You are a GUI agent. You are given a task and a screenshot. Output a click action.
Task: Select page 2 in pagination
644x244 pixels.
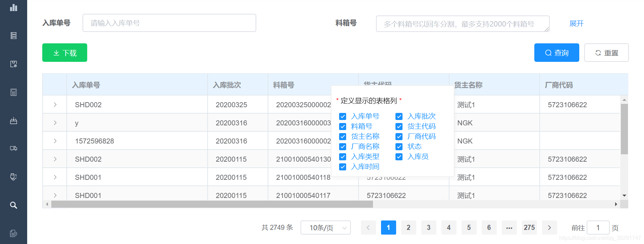click(x=409, y=228)
